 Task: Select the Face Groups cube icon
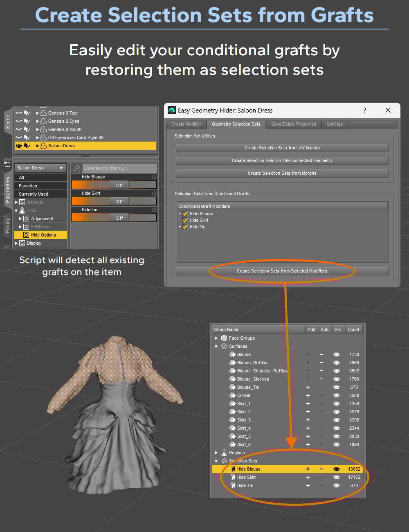point(224,338)
